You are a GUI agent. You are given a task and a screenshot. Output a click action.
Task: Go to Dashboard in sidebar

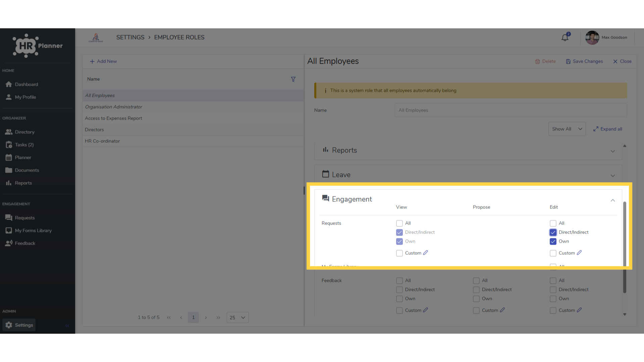tap(22, 84)
